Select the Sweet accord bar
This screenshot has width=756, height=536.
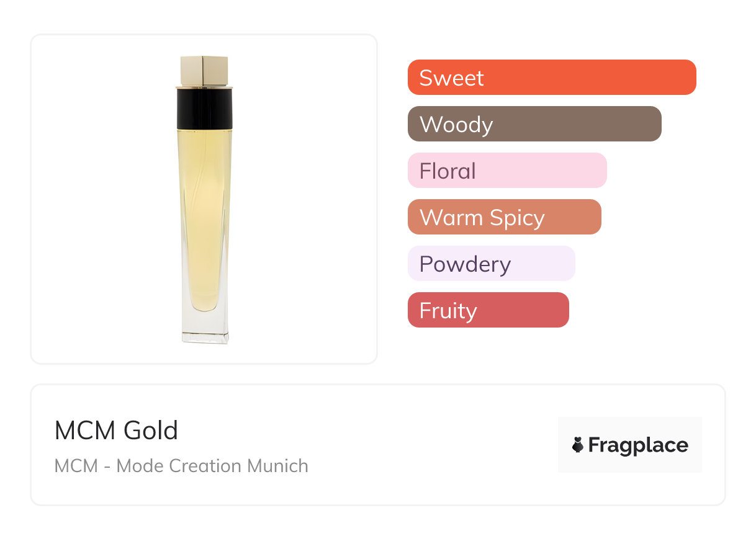552,78
